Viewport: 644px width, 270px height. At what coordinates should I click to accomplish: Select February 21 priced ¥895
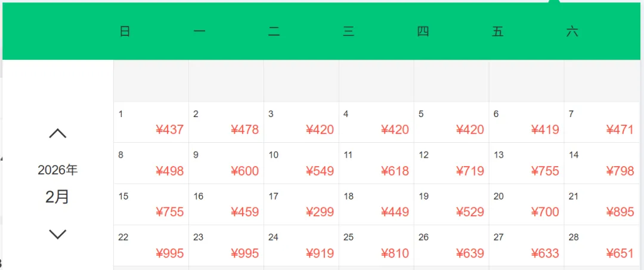click(602, 205)
